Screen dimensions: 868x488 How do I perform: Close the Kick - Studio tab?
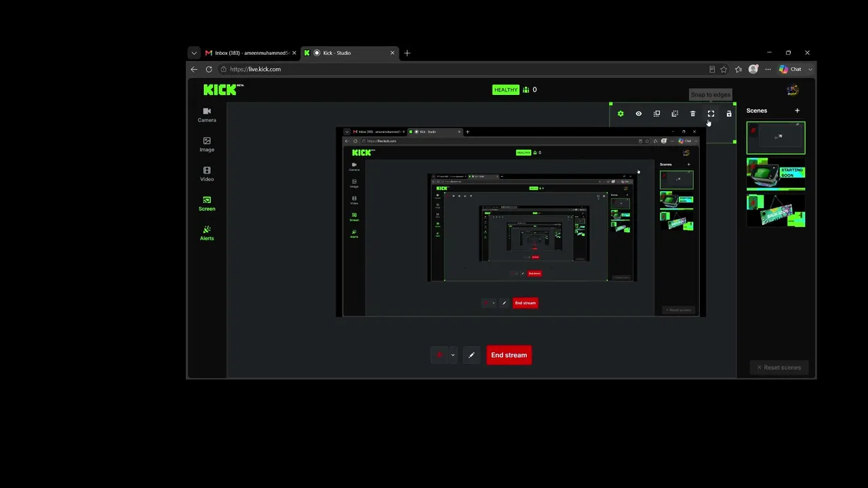click(393, 53)
